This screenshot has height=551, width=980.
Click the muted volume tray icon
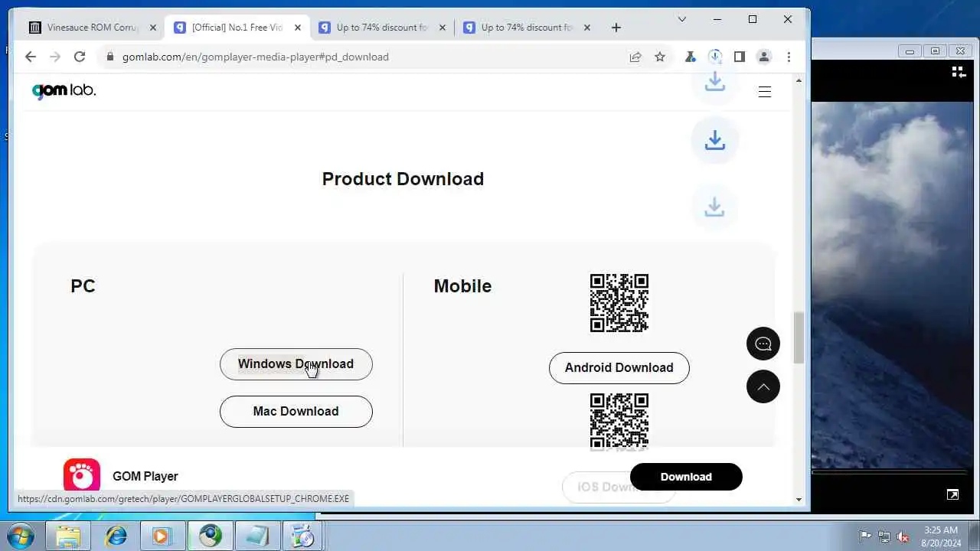(903, 536)
